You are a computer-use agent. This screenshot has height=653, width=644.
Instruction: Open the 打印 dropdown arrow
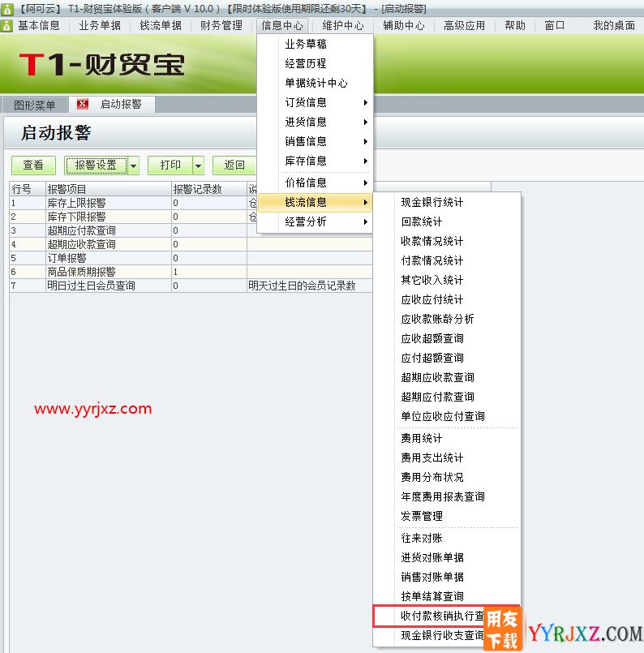click(198, 165)
